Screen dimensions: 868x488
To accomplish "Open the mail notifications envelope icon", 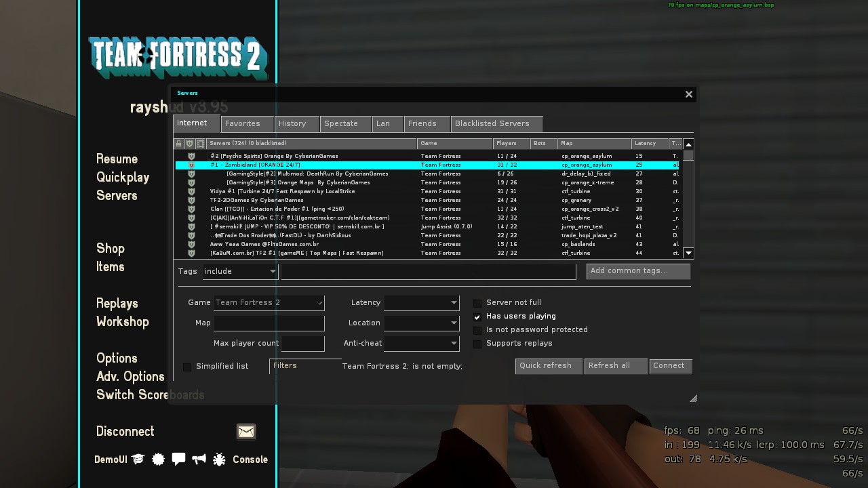I will tap(246, 432).
